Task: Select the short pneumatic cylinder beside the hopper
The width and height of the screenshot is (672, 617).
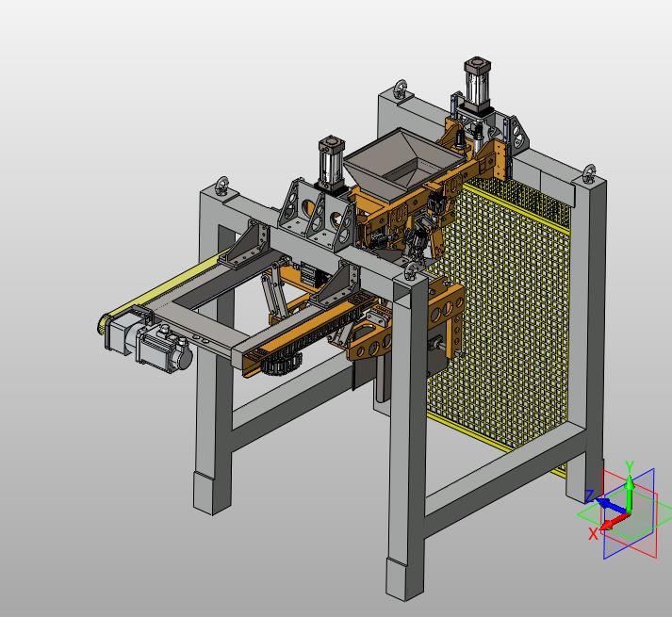Action: (331, 162)
